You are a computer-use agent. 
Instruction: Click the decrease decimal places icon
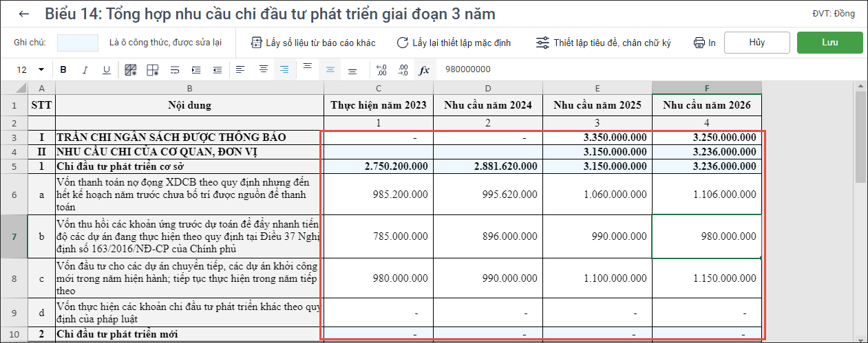[403, 70]
